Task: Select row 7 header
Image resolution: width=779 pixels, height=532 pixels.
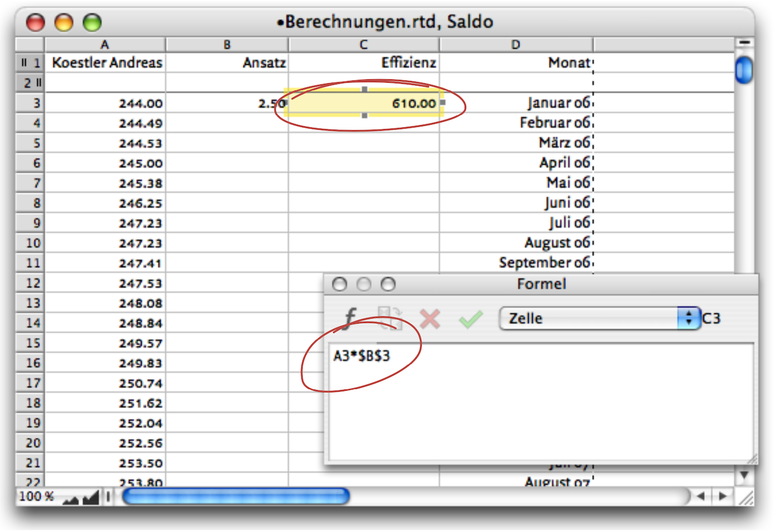Action: pos(30,183)
